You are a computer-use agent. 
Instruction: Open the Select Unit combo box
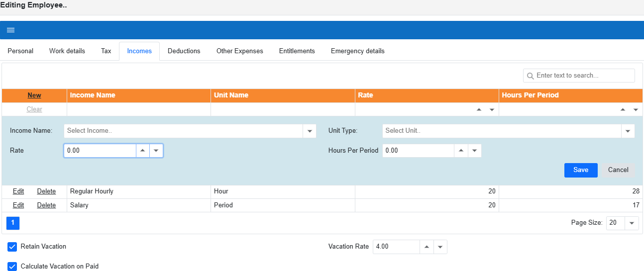tap(502, 131)
